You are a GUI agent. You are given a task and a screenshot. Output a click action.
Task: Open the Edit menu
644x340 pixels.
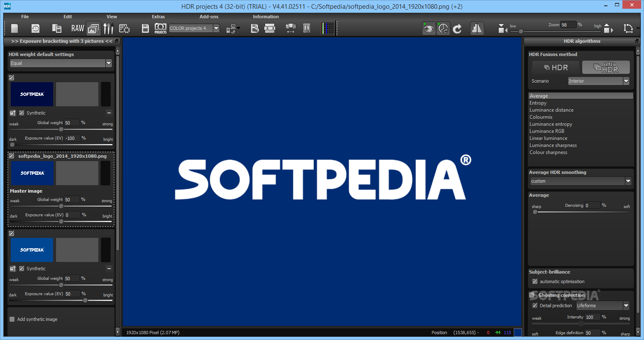click(x=68, y=17)
